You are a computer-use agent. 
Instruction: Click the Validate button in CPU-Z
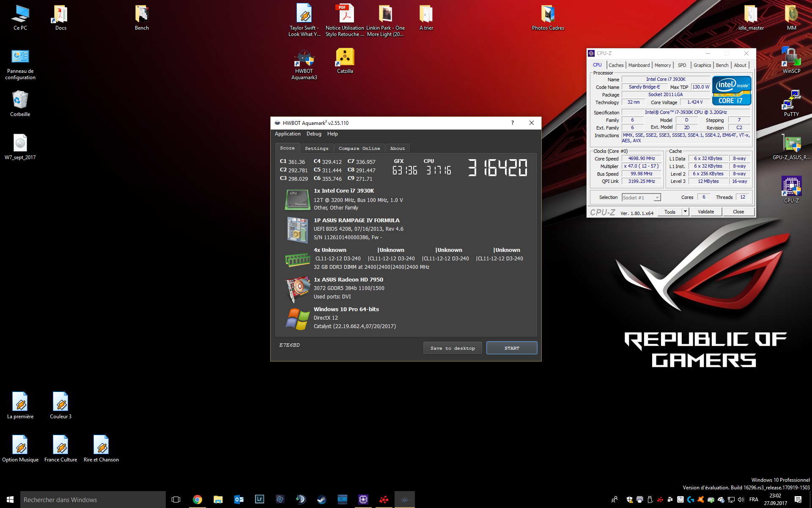[706, 212]
